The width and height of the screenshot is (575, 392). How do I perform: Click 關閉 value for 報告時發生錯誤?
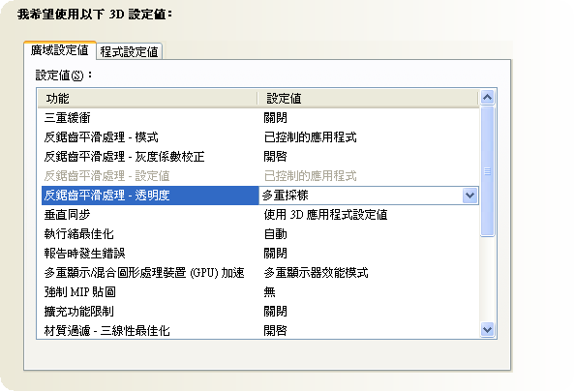pyautogui.click(x=275, y=254)
